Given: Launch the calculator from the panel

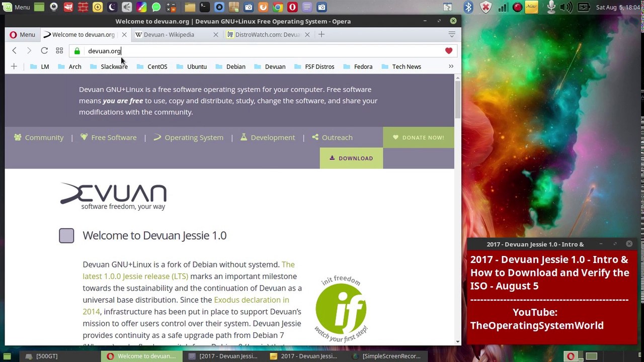Looking at the screenshot, I should pos(171,7).
